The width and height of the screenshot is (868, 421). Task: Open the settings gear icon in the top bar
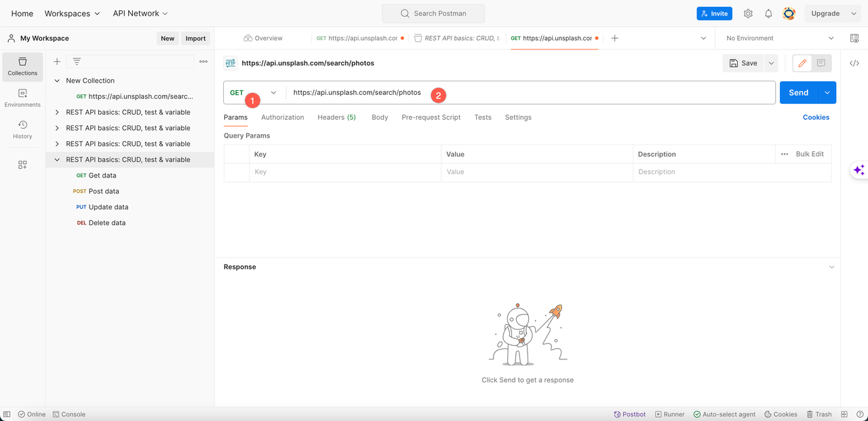point(748,14)
